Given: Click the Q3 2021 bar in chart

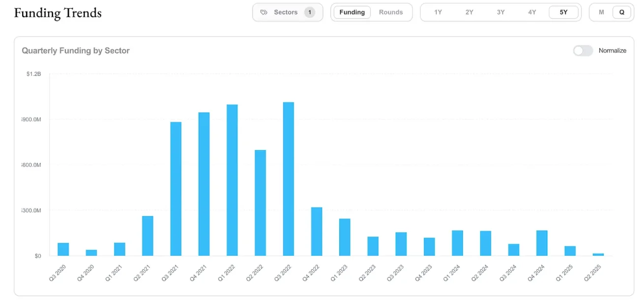Looking at the screenshot, I should (x=176, y=189).
